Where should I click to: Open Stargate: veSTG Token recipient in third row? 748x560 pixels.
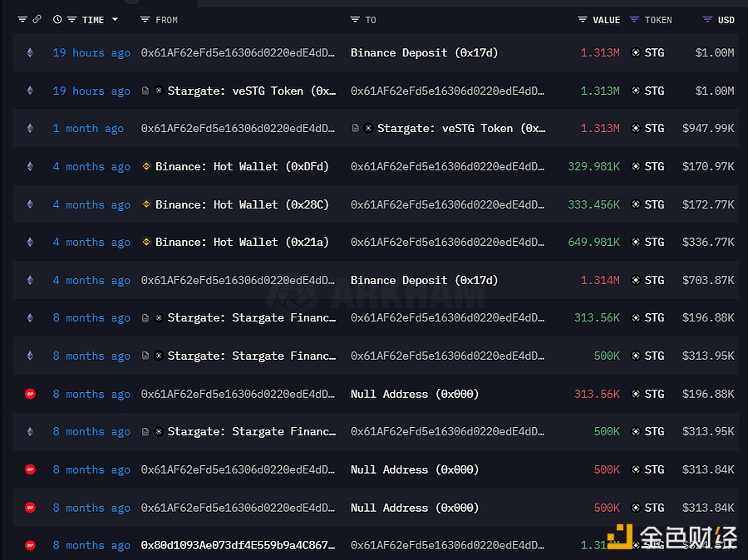pyautogui.click(x=460, y=128)
